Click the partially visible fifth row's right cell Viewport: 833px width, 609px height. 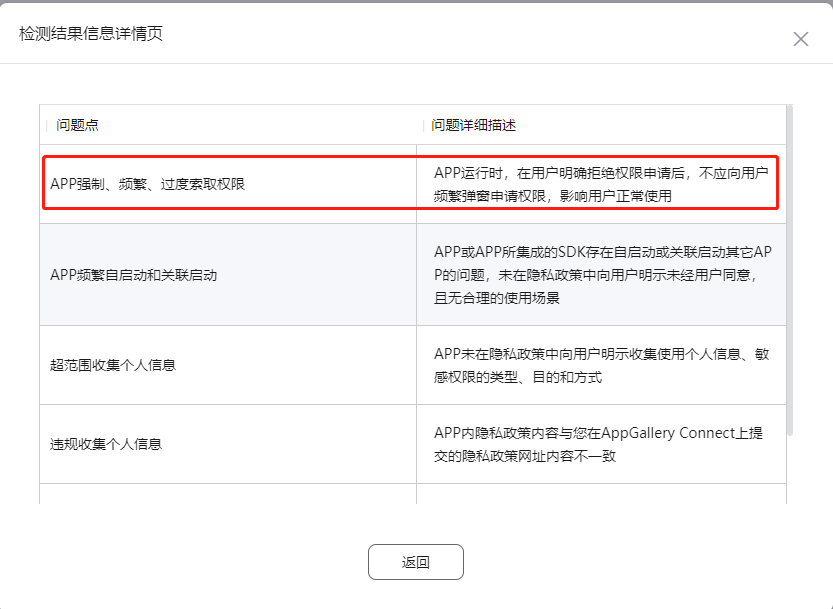[600, 495]
